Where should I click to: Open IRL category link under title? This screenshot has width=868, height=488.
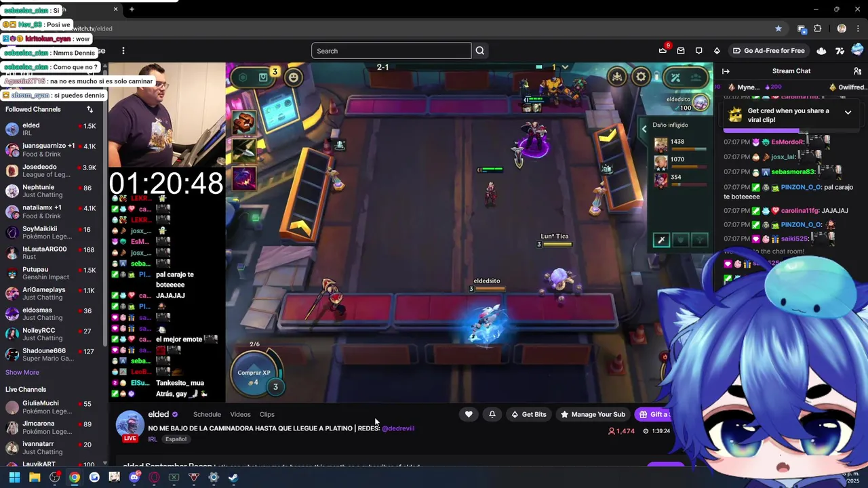153,439
